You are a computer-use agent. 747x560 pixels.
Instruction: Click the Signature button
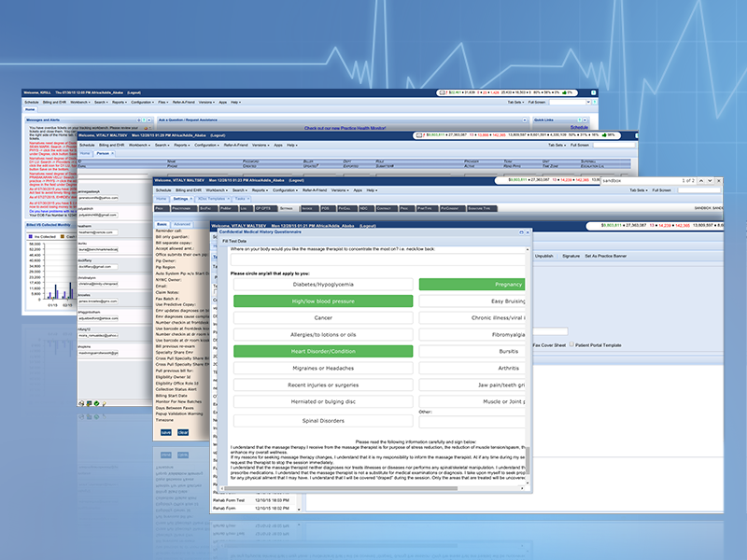coord(571,256)
